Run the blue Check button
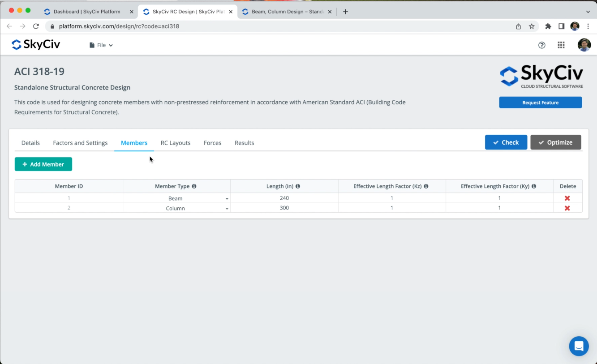The image size is (597, 364). [x=506, y=142]
